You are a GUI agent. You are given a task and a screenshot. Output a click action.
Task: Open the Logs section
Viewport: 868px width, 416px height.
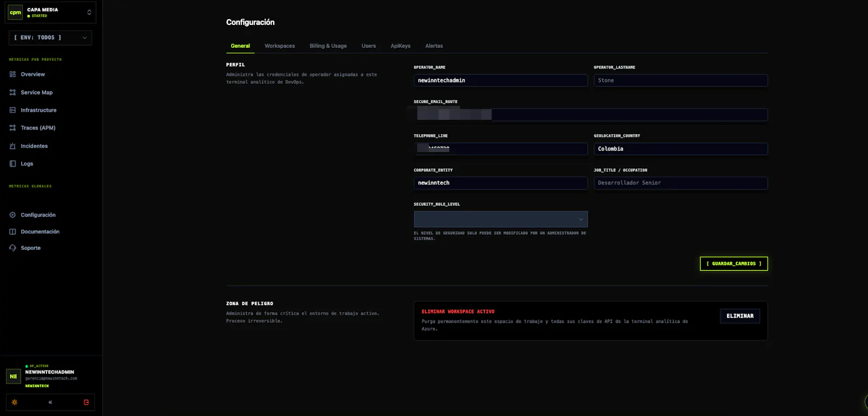click(x=27, y=163)
